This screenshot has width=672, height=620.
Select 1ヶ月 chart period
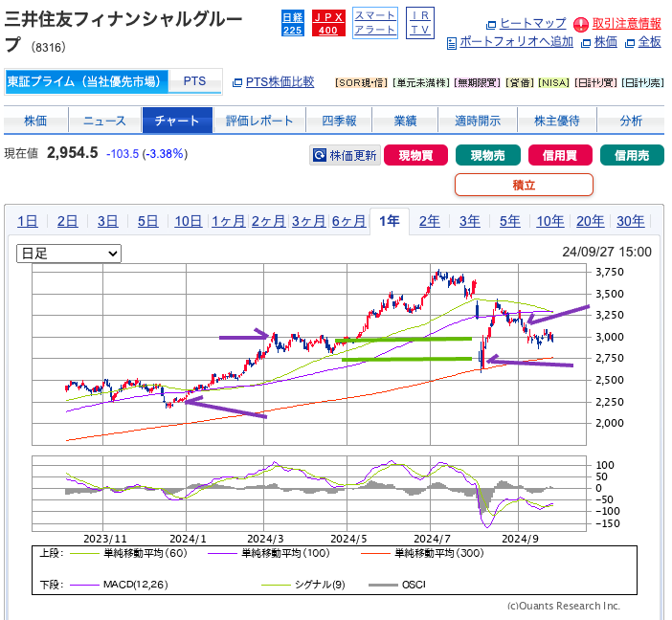click(x=228, y=221)
